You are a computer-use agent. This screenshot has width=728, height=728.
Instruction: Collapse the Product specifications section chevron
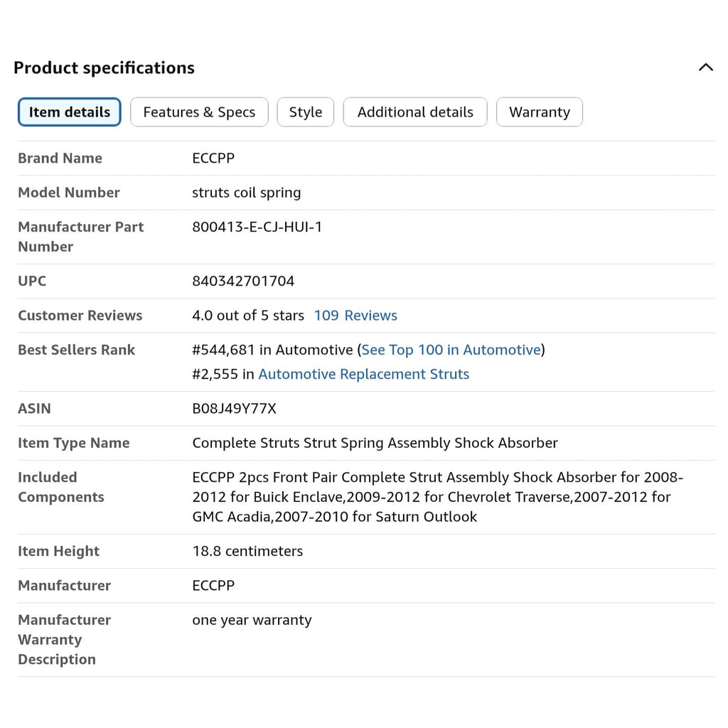tap(705, 68)
